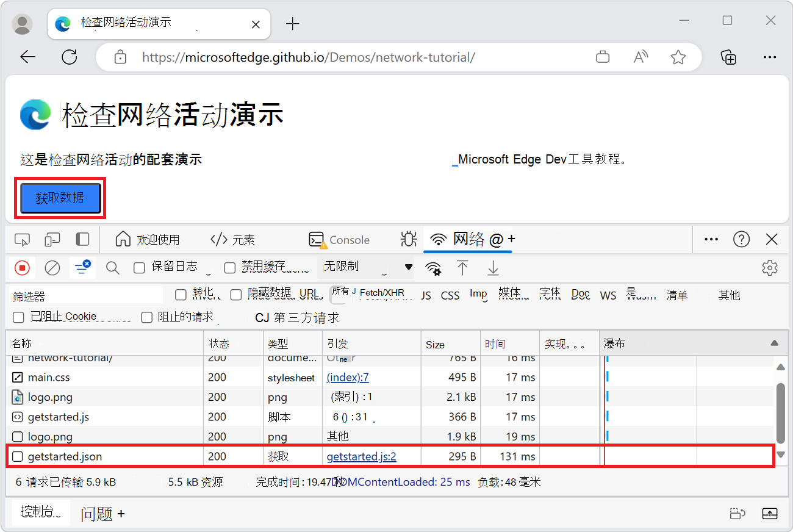This screenshot has height=532, width=793.
Task: Filter by Fetch/XHR type
Action: point(382,294)
